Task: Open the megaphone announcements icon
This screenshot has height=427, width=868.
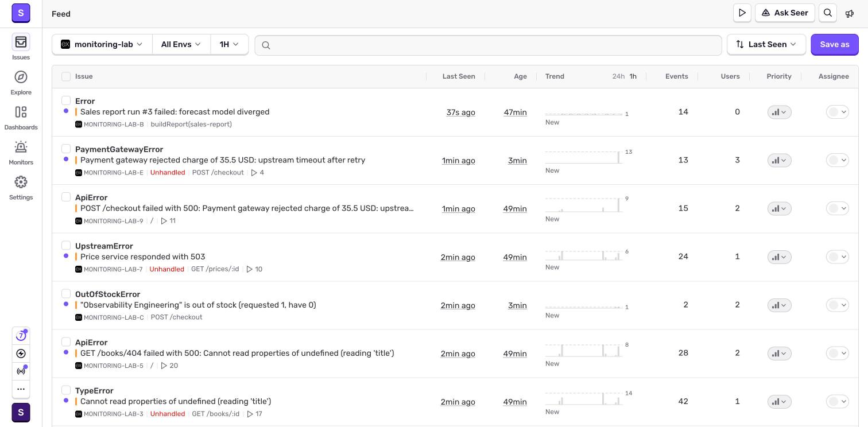Action: coord(850,13)
